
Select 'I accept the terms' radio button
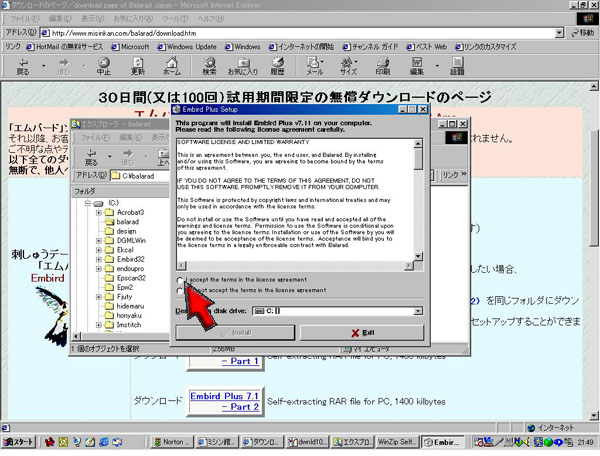pyautogui.click(x=179, y=280)
